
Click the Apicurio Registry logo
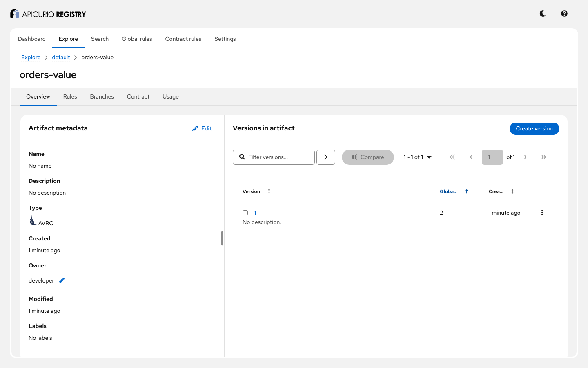click(48, 14)
